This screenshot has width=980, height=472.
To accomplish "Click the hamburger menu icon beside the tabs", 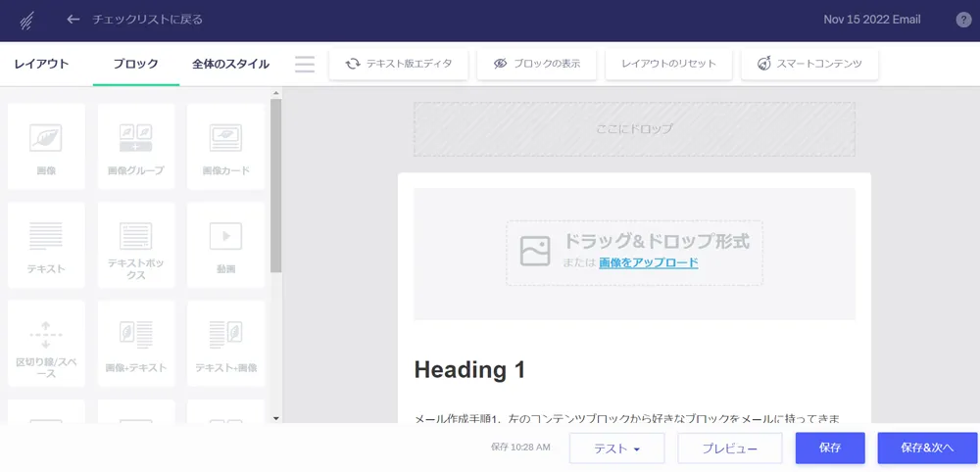I will (x=305, y=64).
